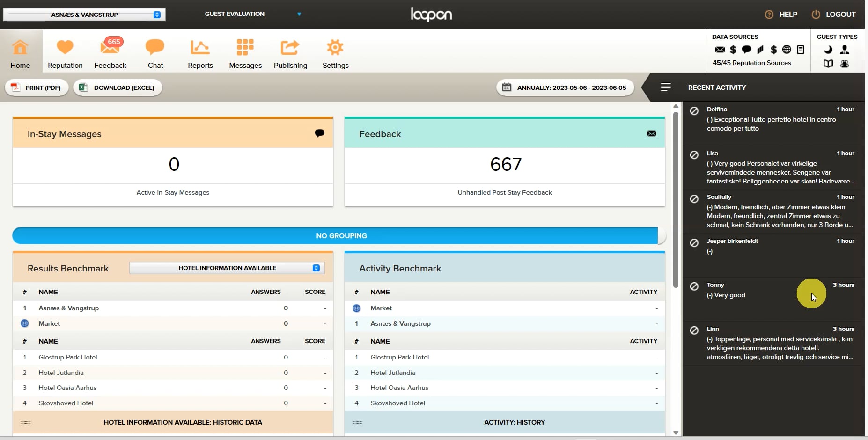This screenshot has width=868, height=440.
Task: Click the Download (Excel) button
Action: (x=118, y=88)
